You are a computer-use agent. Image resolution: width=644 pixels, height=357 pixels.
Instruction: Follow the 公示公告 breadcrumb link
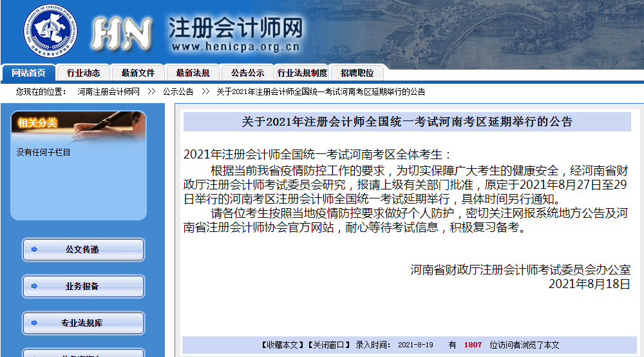[x=178, y=92]
